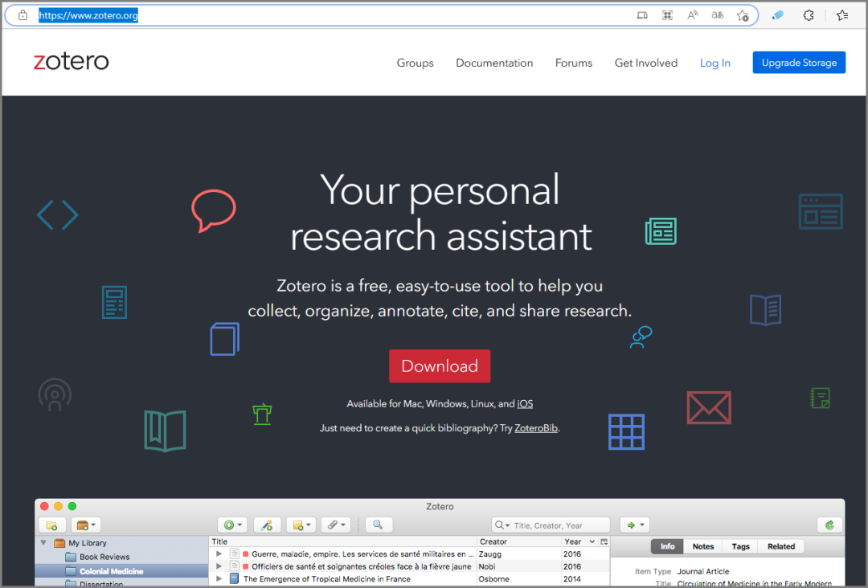This screenshot has width=868, height=588.
Task: Select the Osborne creator cell
Action: [x=493, y=579]
